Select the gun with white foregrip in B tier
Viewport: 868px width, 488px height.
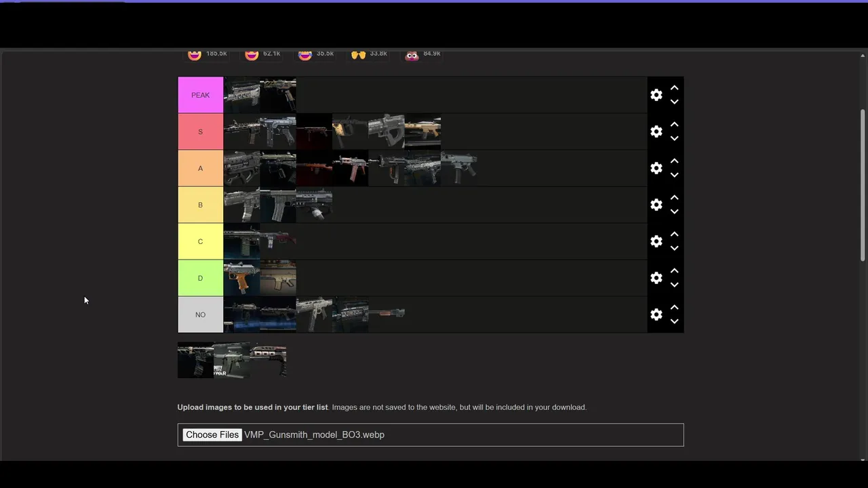click(x=314, y=205)
